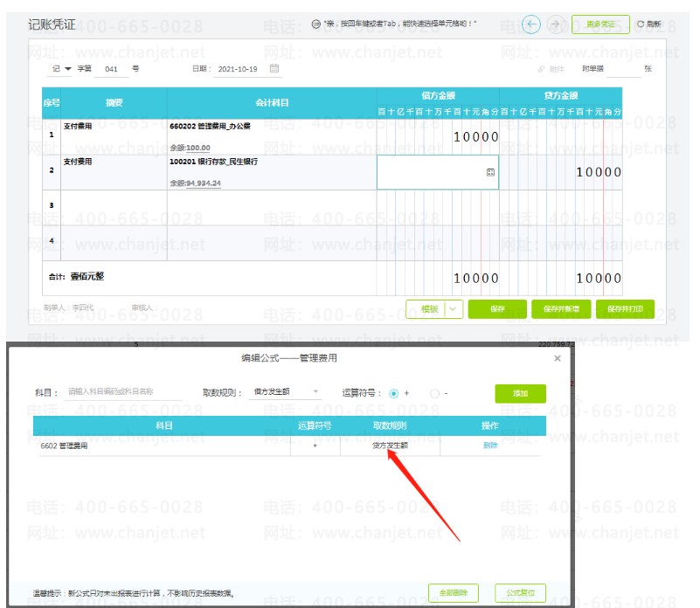Click the debit total 10000 in 合计 row
The width and height of the screenshot is (700, 608).
click(x=476, y=279)
